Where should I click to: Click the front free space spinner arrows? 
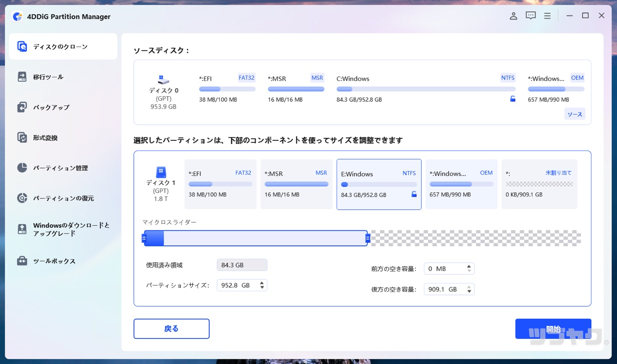click(469, 268)
